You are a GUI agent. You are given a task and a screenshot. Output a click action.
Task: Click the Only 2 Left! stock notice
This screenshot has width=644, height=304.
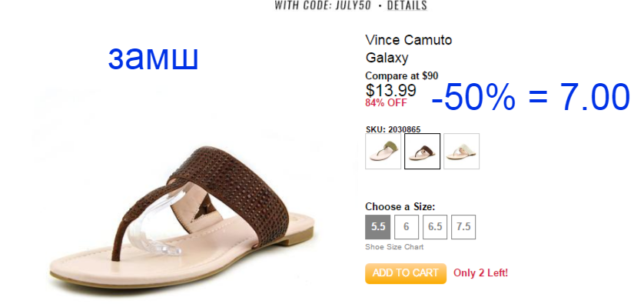[480, 272]
